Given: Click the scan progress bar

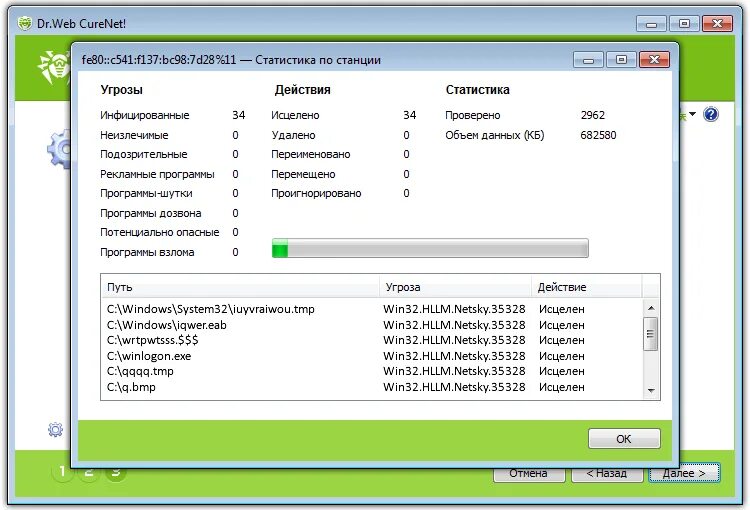Looking at the screenshot, I should point(430,248).
